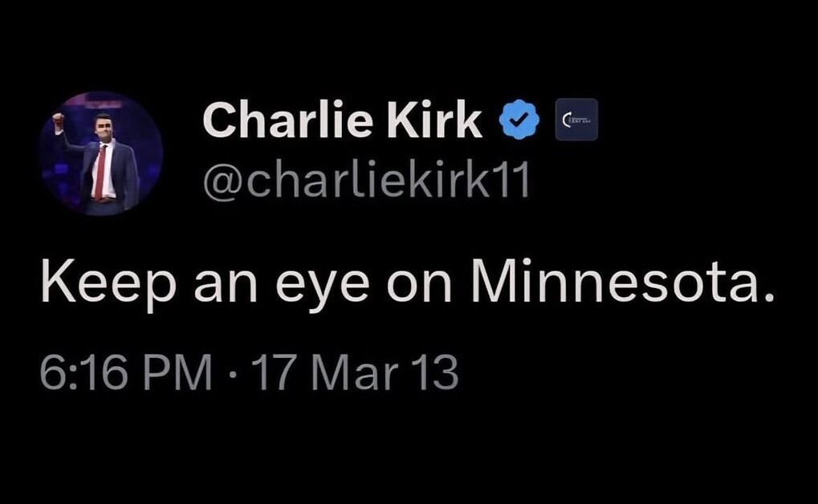818x504 pixels.
Task: Click the blue verified checkmark badge
Action: pyautogui.click(x=519, y=120)
